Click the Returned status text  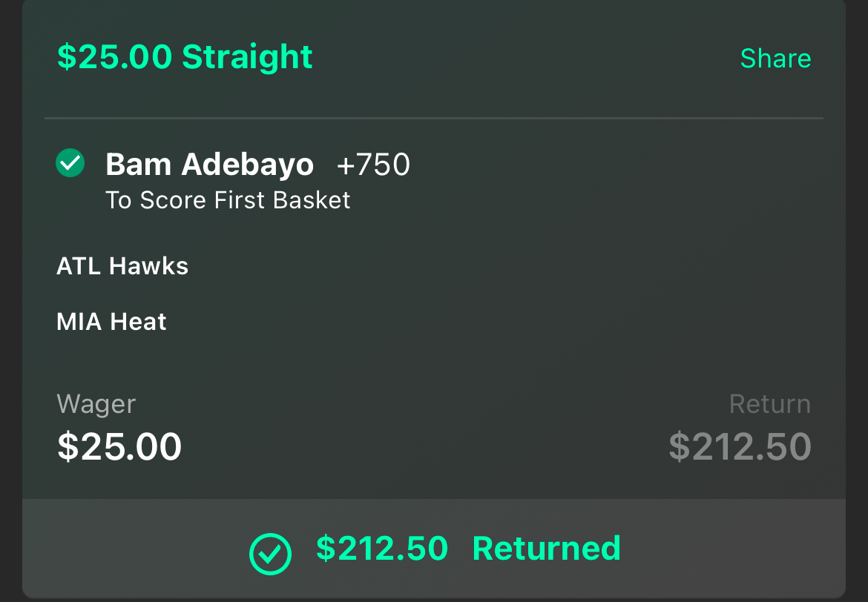tap(546, 549)
